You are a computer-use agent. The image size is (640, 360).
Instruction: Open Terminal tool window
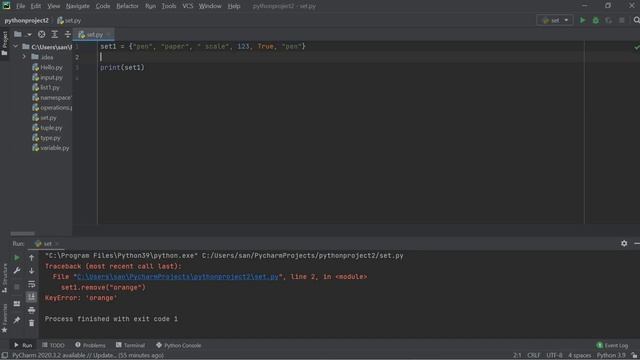130,345
